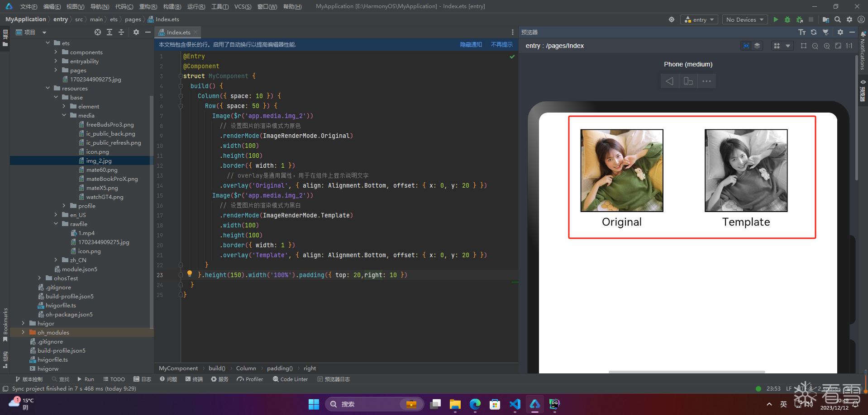Select the Index.ets editor tab
The width and height of the screenshot is (868, 415).
tap(178, 32)
